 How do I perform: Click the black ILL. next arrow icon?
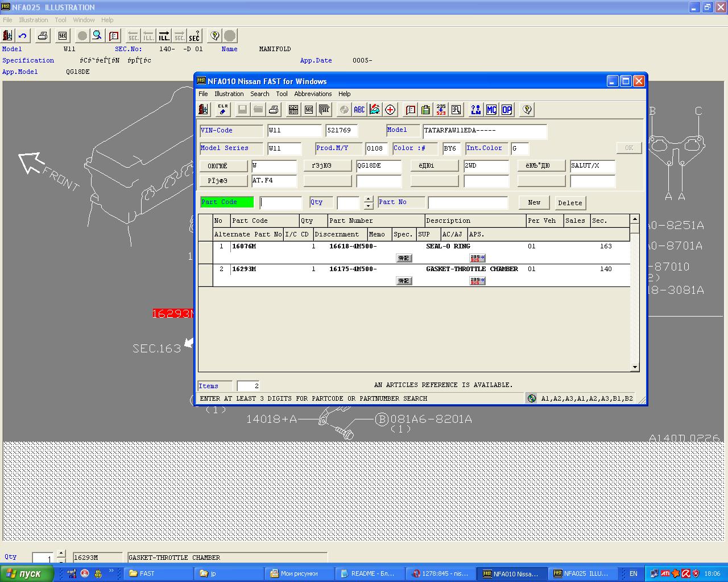(164, 36)
